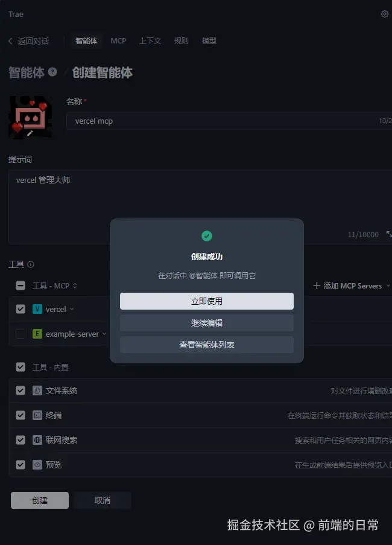The width and height of the screenshot is (392, 545).
Task: Click the help icon next to 智能体
Action: pos(52,72)
